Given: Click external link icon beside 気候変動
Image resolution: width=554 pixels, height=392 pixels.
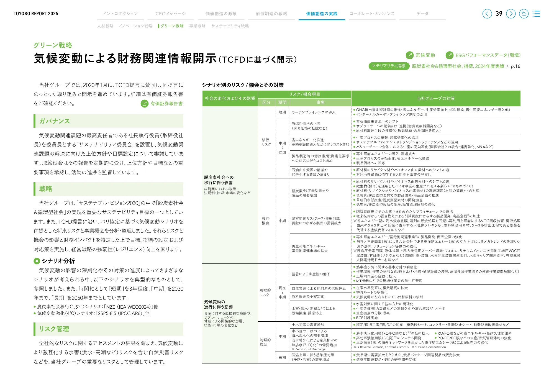Looking at the screenshot, I should point(409,55).
